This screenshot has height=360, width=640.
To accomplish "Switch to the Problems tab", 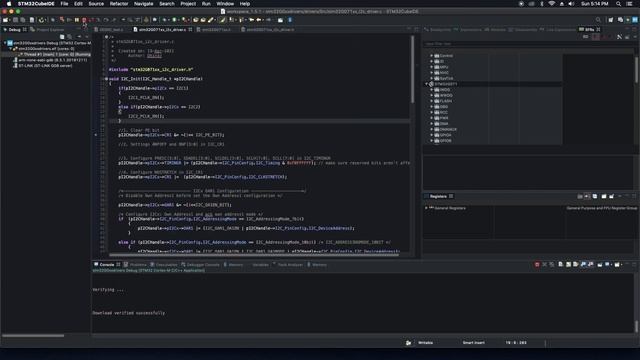I will point(135,264).
